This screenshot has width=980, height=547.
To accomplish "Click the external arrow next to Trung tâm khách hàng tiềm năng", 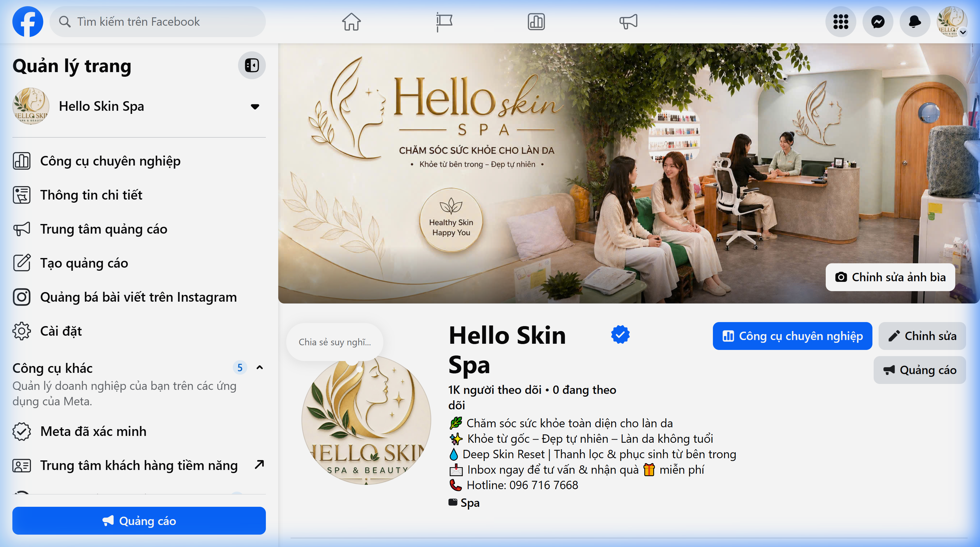I will (259, 465).
